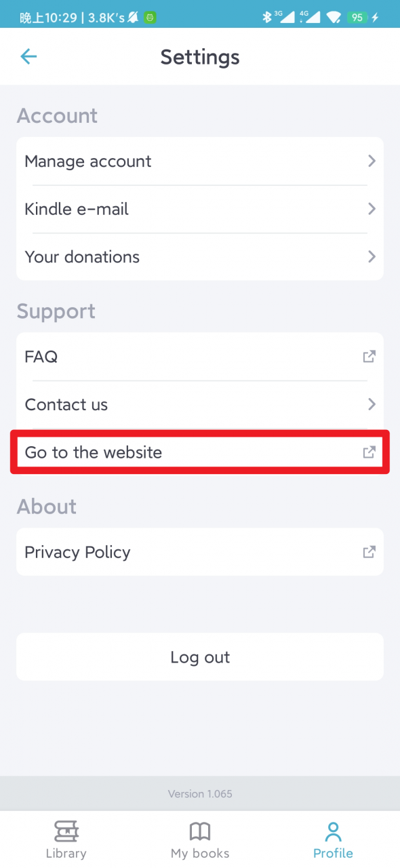Screen dimensions: 400x868
Task: Tap the Version 1.065 label
Action: (200, 793)
